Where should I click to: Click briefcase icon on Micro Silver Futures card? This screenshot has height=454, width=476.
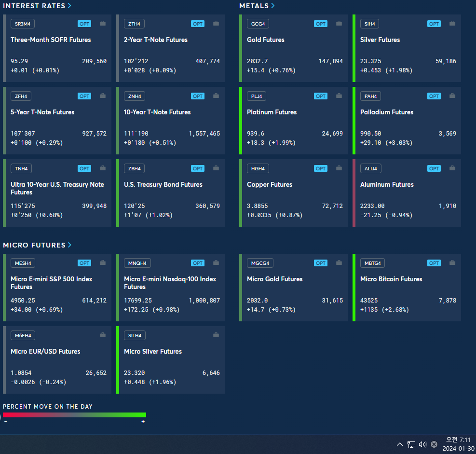click(216, 335)
